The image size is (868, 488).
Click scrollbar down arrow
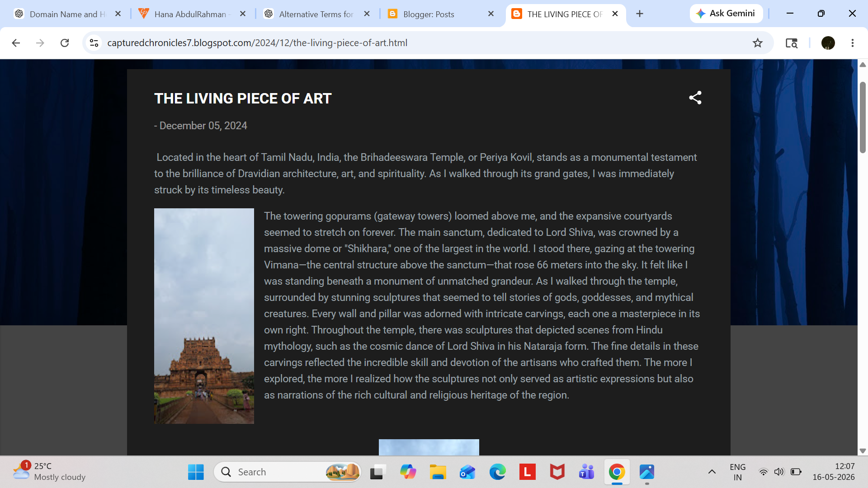[863, 451]
